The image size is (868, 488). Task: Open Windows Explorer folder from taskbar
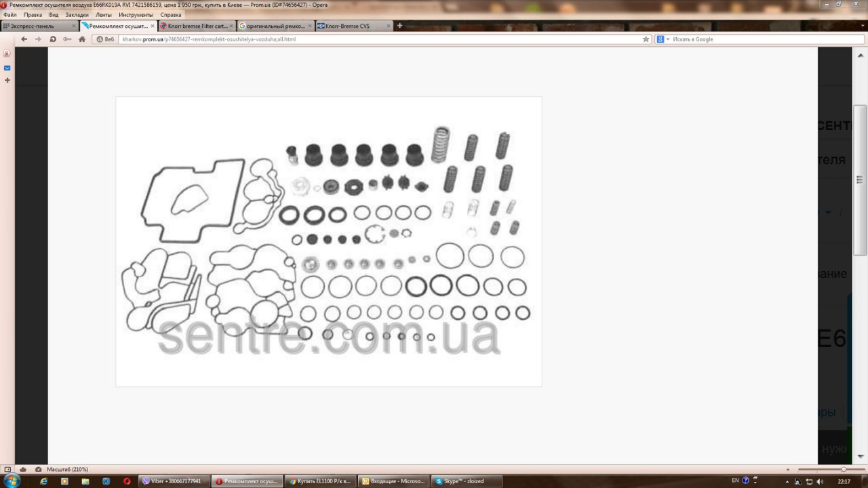[x=85, y=481]
